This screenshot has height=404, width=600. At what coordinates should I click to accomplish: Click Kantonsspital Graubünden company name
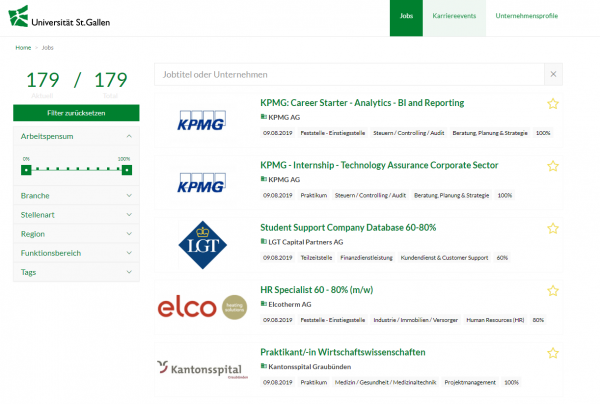tap(310, 367)
